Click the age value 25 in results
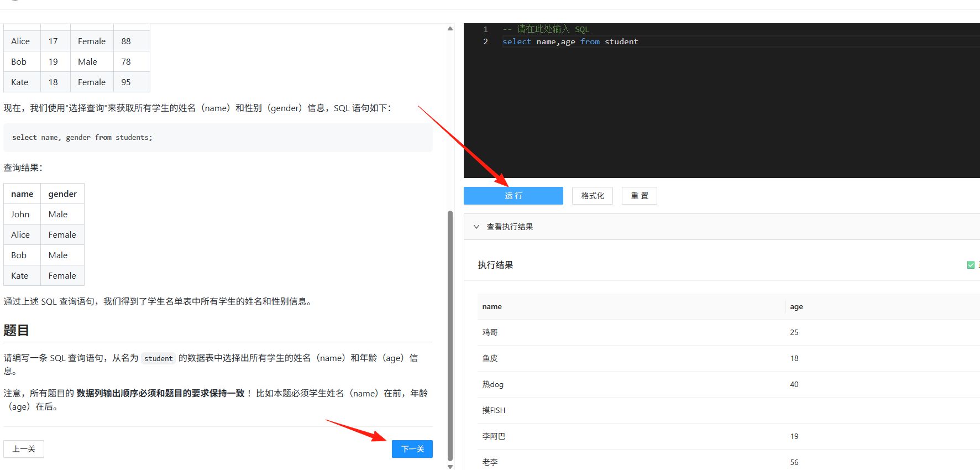Viewport: 980px width, 470px height. tap(794, 332)
